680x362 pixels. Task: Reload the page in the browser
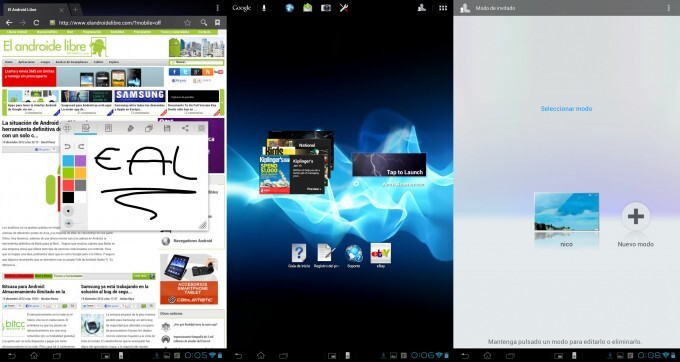(36, 23)
